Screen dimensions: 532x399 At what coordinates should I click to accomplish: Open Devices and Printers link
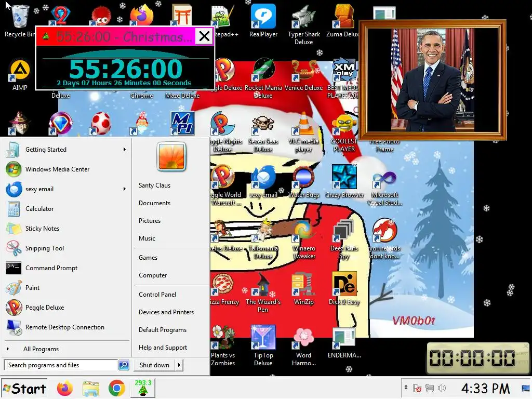166,312
